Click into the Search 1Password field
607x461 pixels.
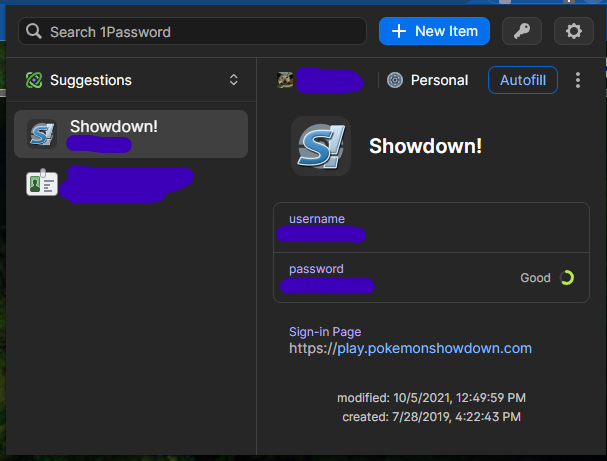(x=200, y=32)
